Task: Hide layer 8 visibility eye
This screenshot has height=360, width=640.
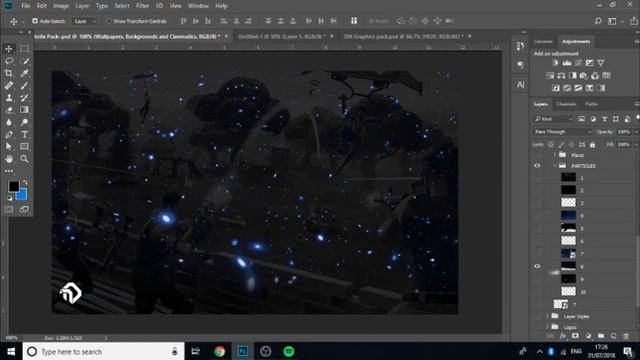Action: coord(537,266)
